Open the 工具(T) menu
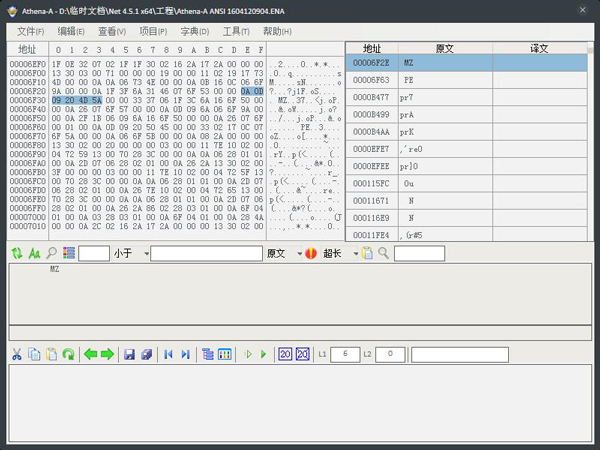600x450 pixels. [236, 31]
